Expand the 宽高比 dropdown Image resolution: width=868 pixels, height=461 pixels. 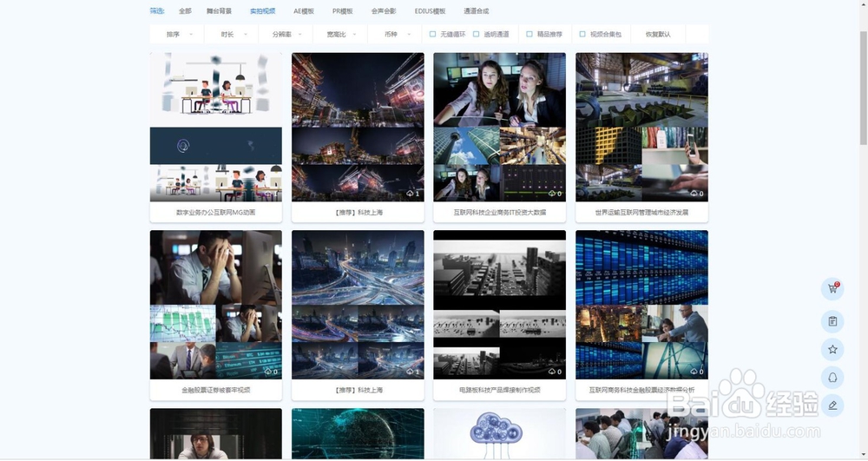pos(340,35)
